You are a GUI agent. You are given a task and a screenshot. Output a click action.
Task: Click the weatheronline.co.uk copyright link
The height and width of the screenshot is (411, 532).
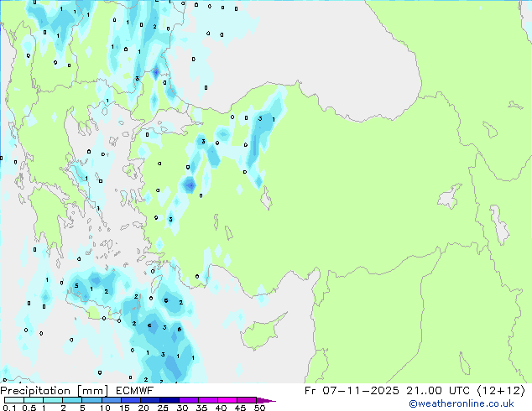461,403
